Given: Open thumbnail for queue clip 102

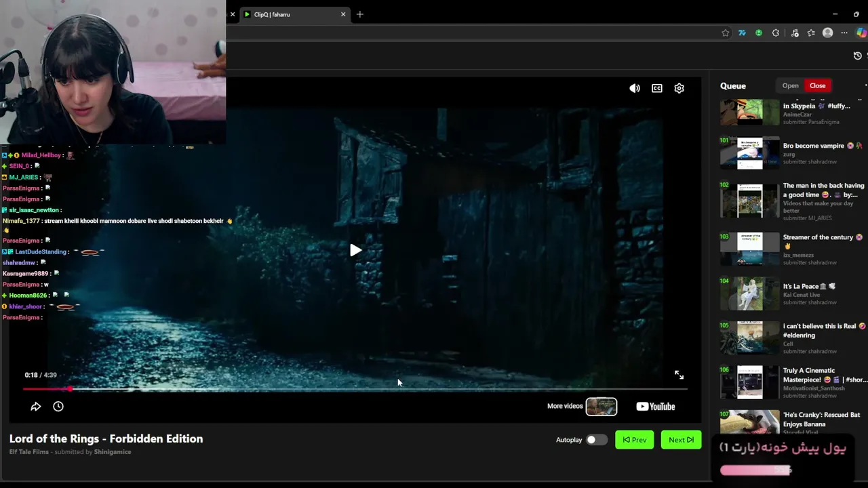Looking at the screenshot, I should (x=750, y=201).
